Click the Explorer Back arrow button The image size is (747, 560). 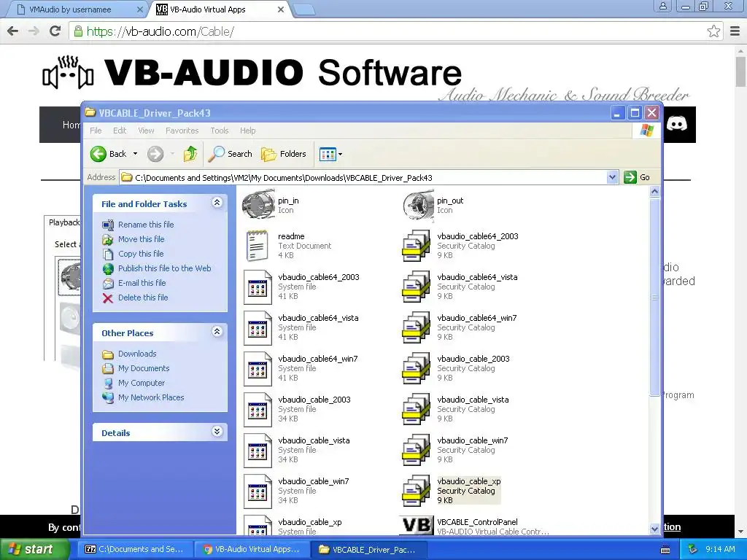click(109, 154)
